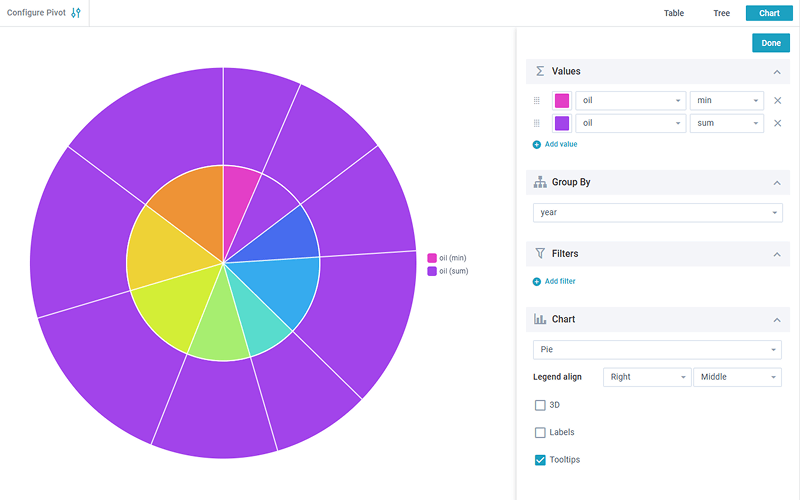The image size is (800, 500).
Task: Click oil (min) legend marker
Action: (x=432, y=258)
